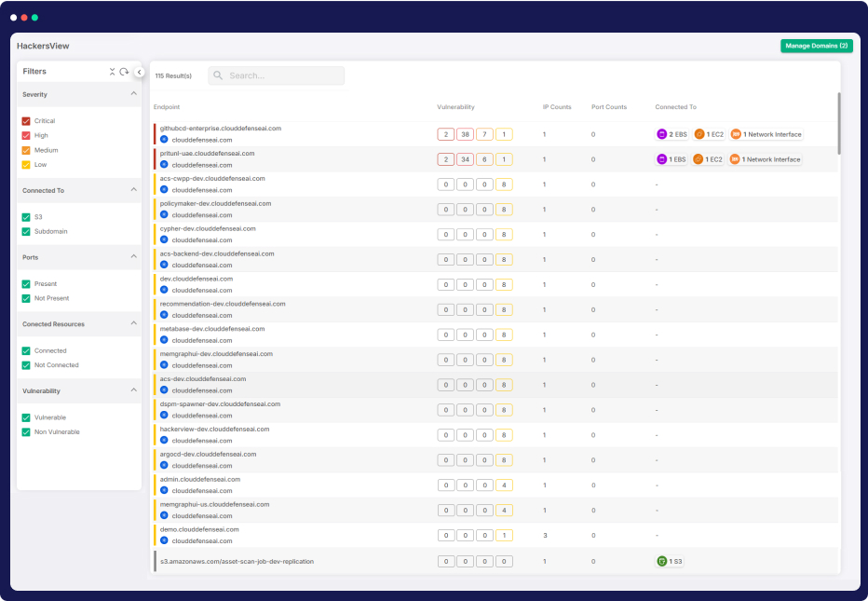Uncheck the Critical severity checkbox
The height and width of the screenshot is (601, 868).
click(26, 121)
